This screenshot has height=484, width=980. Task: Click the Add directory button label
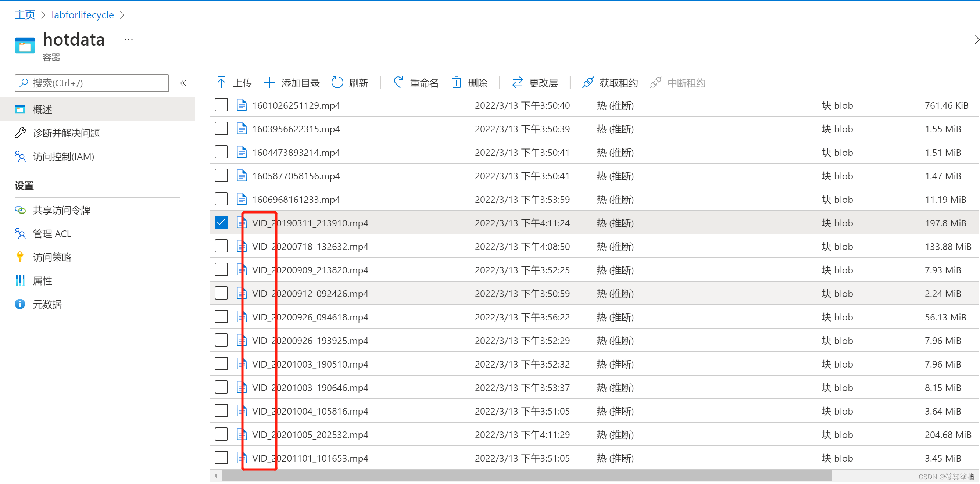tap(301, 83)
